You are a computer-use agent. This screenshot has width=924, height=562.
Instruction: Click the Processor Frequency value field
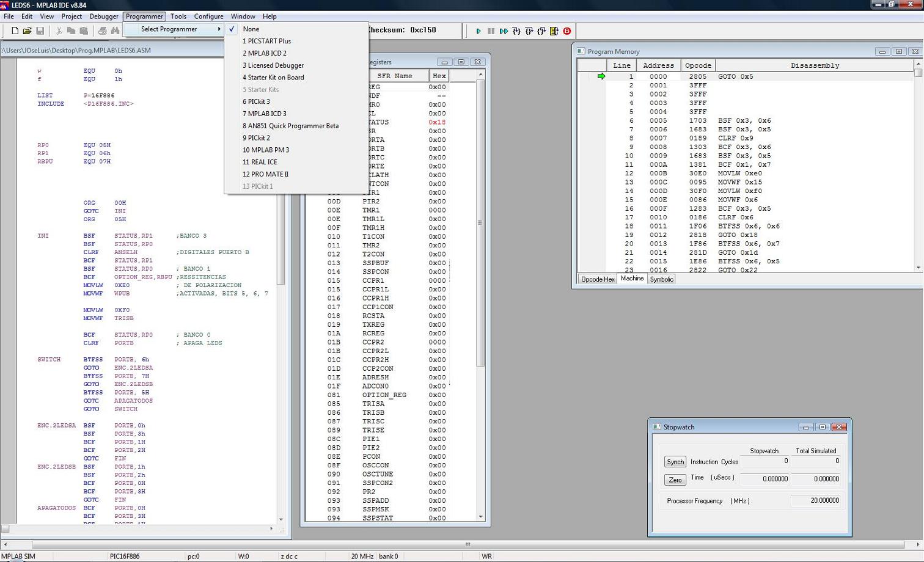tap(816, 500)
